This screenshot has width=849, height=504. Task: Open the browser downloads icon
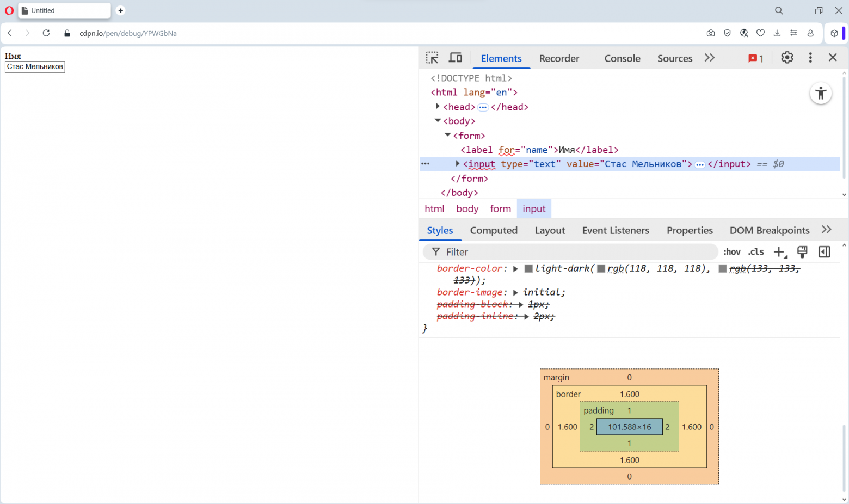click(777, 33)
